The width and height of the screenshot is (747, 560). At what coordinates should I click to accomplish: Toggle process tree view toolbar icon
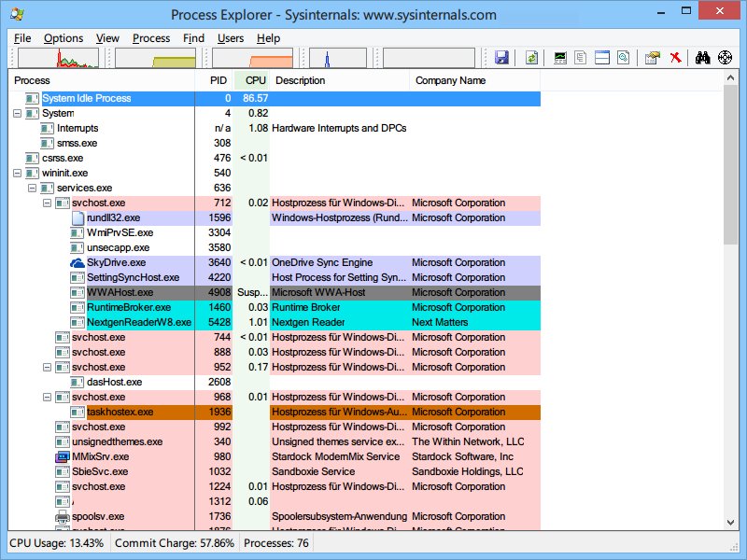pos(580,58)
